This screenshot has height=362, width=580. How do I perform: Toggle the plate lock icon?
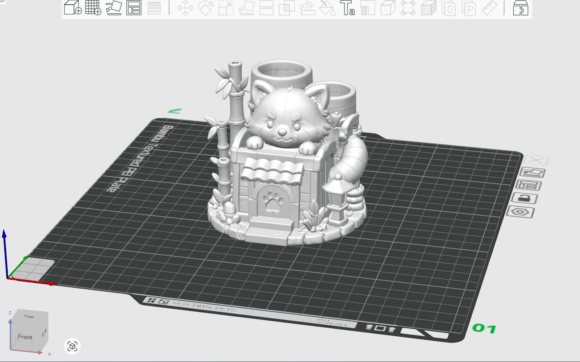(x=524, y=198)
